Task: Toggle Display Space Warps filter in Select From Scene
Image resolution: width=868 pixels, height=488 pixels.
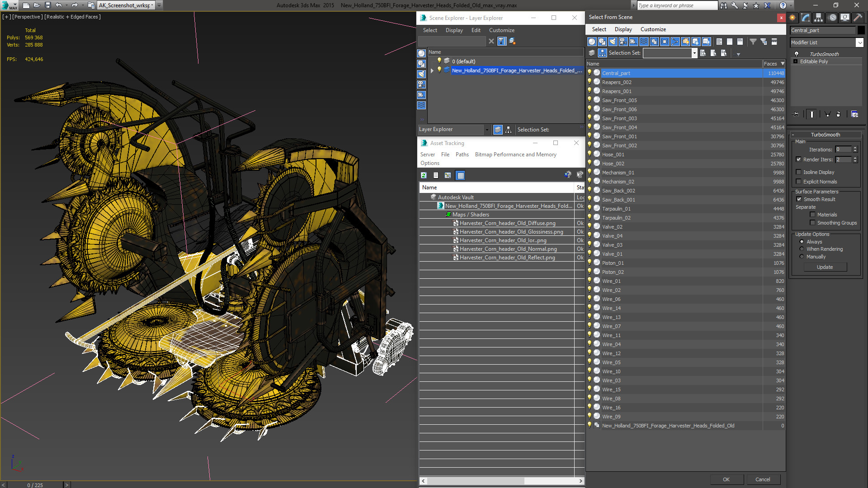Action: [644, 42]
